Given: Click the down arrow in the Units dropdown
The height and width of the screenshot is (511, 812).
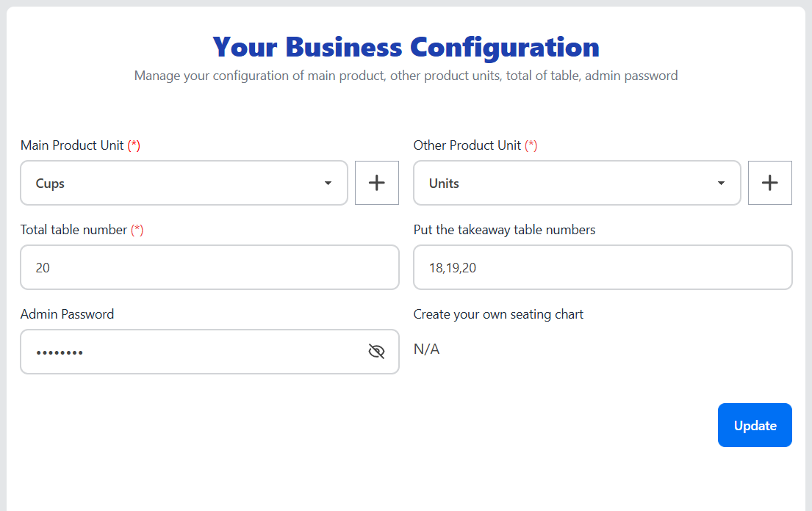Looking at the screenshot, I should pyautogui.click(x=721, y=183).
